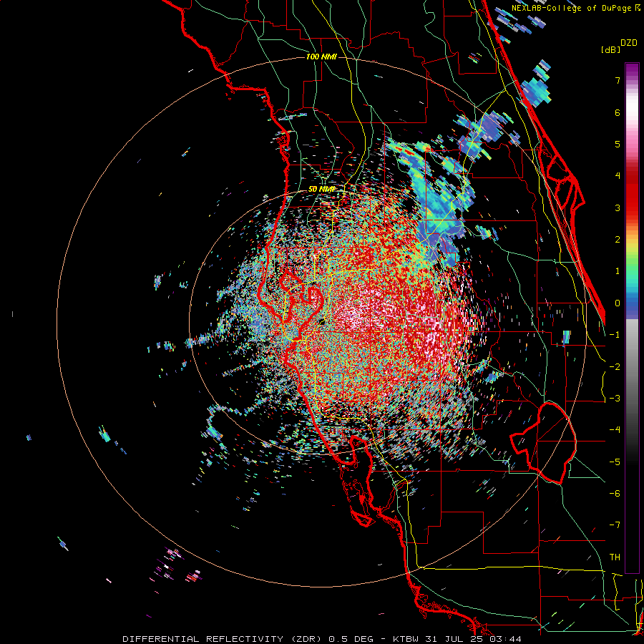Click the 6 value on color scale
Screen dimensions: 644x644
point(618,112)
